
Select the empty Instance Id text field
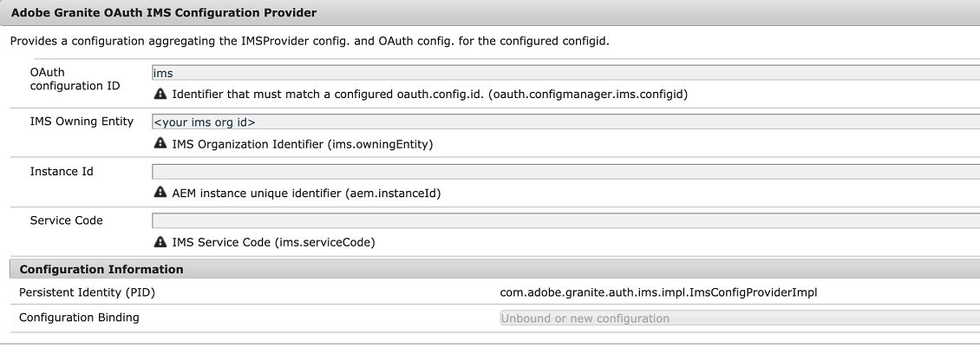click(565, 171)
